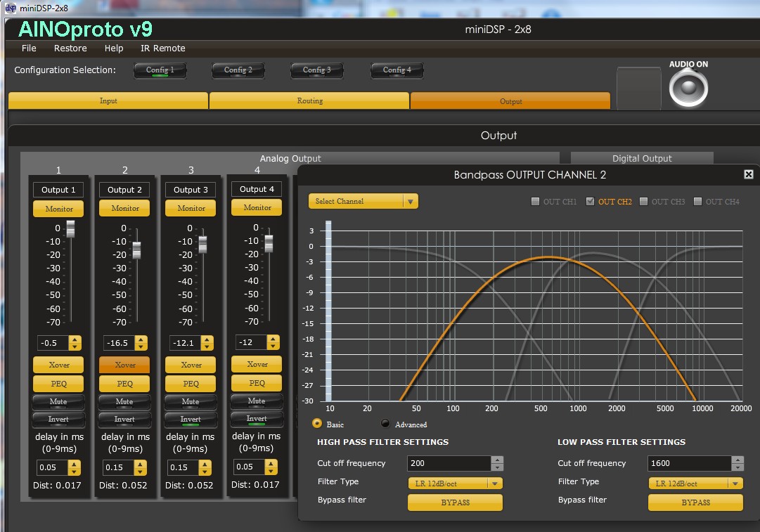Open the IR Remote menu

pos(163,48)
